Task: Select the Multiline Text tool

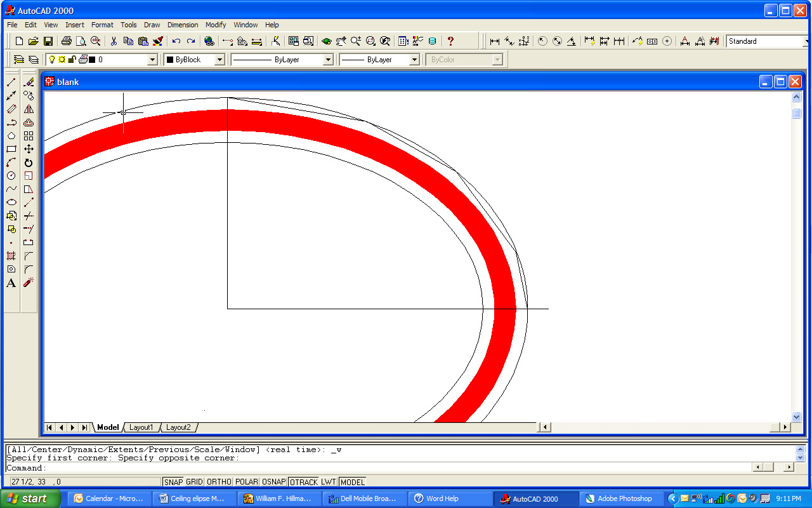Action: [11, 283]
